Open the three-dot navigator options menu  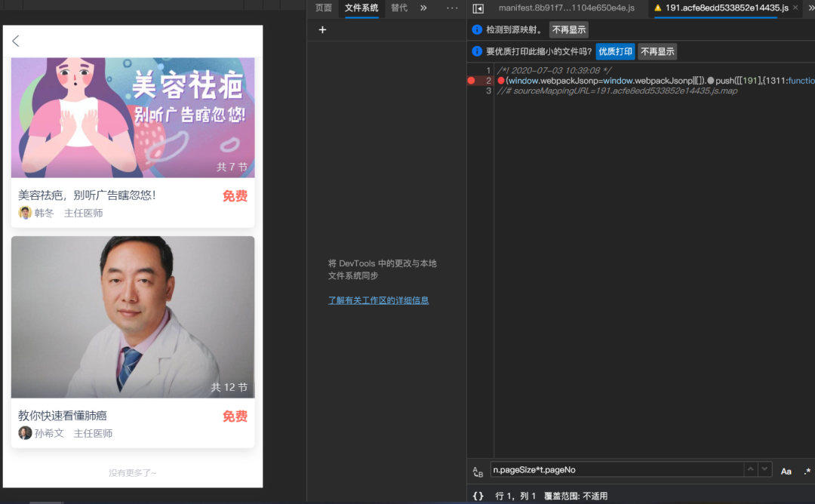tap(452, 8)
